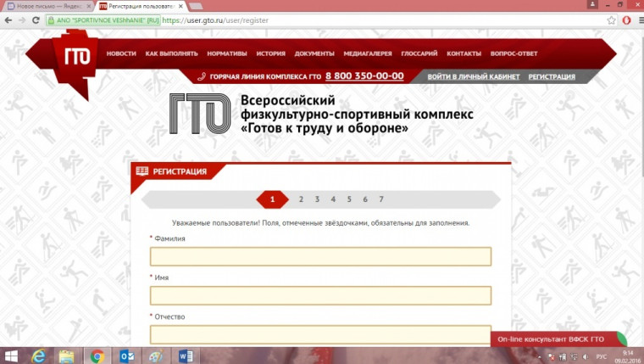Click the Отчество input field
Viewport: 644px width, 364px height.
320,334
